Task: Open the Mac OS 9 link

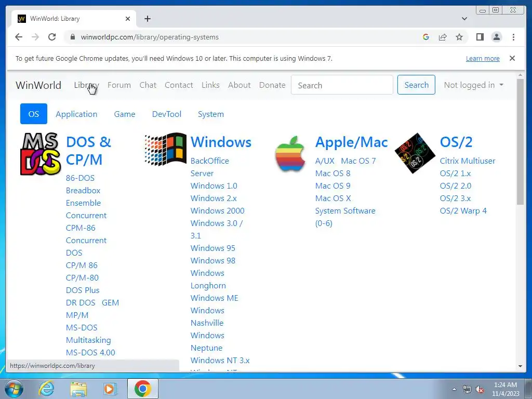Action: click(332, 186)
